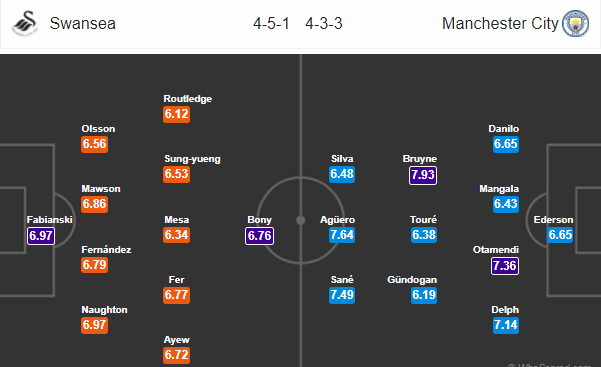Open the Swansea team name link
Image resolution: width=601 pixels, height=367 pixels.
82,23
